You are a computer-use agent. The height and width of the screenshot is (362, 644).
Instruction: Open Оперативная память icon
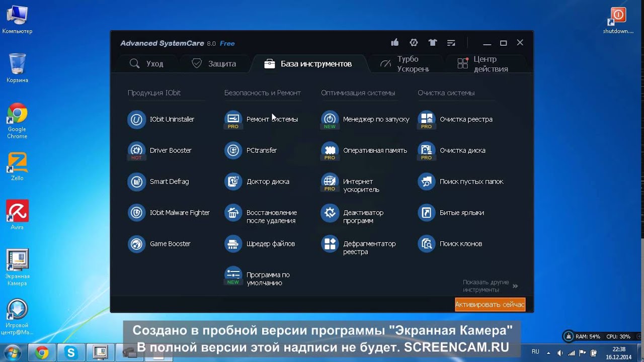coord(330,151)
